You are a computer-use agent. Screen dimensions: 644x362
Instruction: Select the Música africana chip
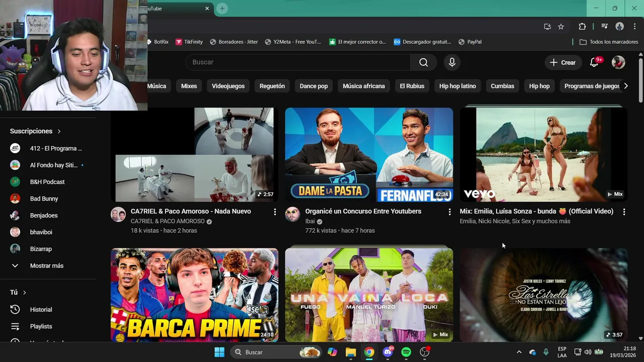pos(364,86)
